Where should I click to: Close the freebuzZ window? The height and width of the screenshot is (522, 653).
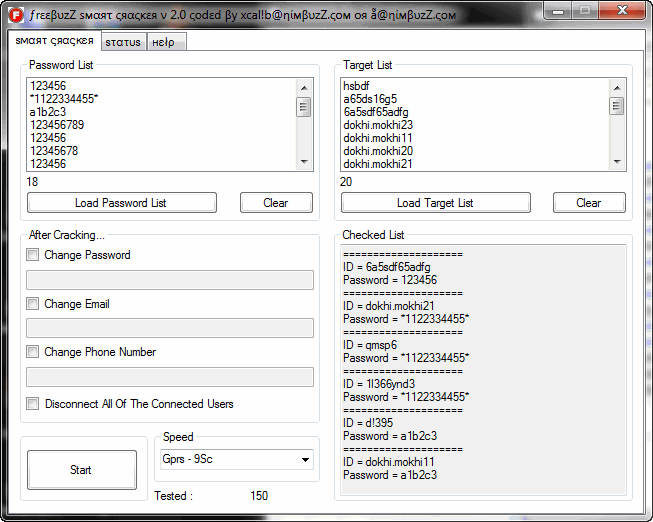coord(623,11)
